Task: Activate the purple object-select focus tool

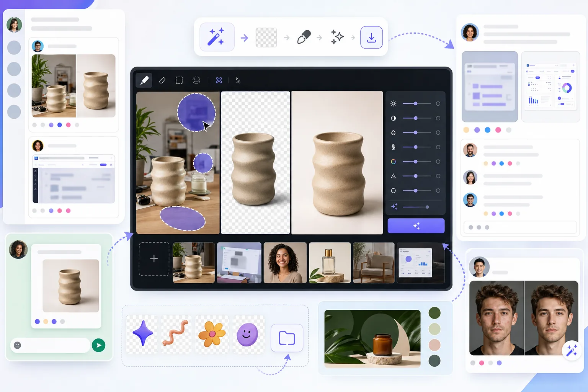Action: 219,80
